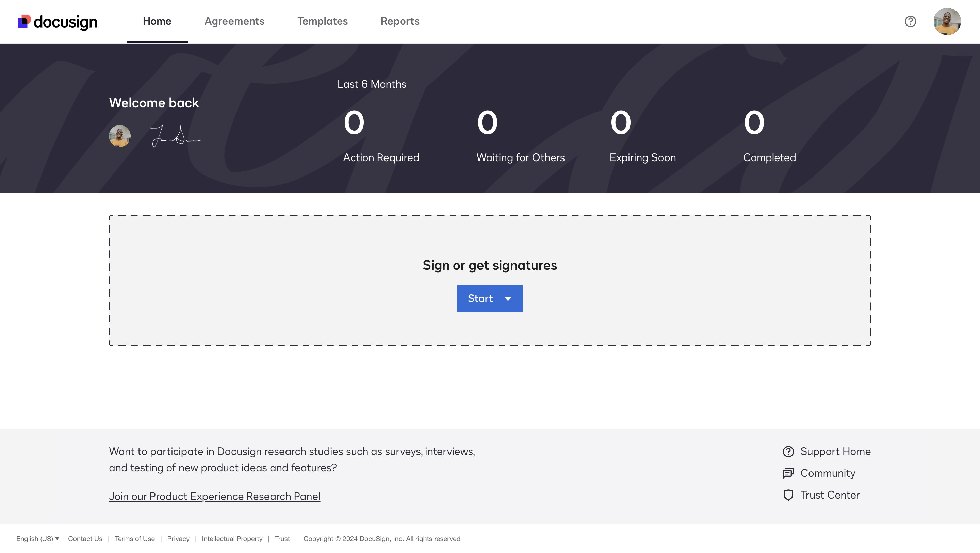This screenshot has width=980, height=553.
Task: Click the profile photo under Welcome back
Action: (x=119, y=136)
